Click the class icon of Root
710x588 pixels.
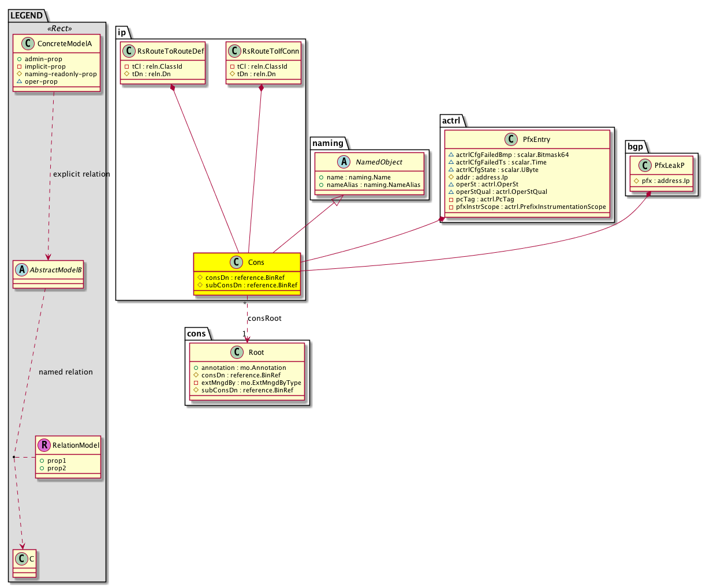tap(237, 352)
